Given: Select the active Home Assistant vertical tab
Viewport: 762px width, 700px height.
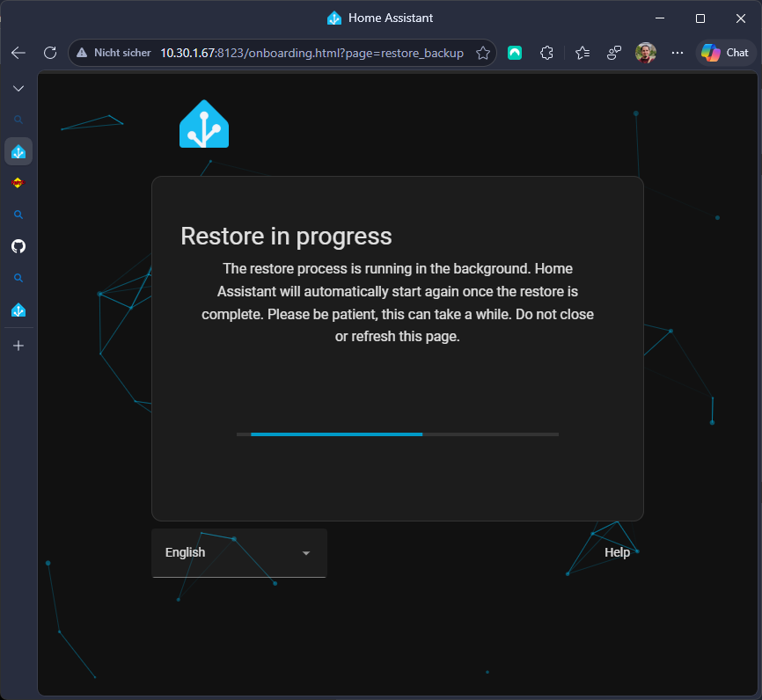Looking at the screenshot, I should [18, 151].
